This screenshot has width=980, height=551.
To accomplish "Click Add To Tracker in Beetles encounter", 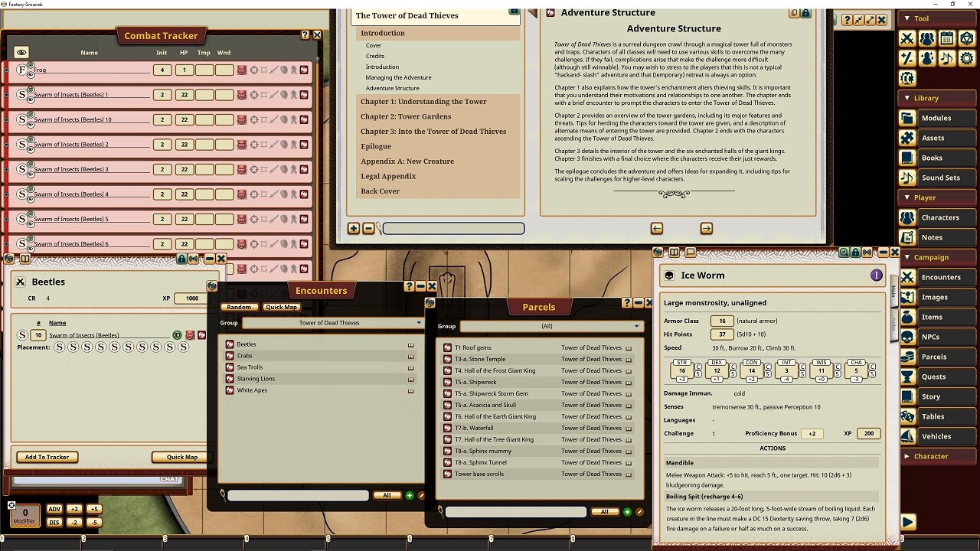I will [x=46, y=457].
